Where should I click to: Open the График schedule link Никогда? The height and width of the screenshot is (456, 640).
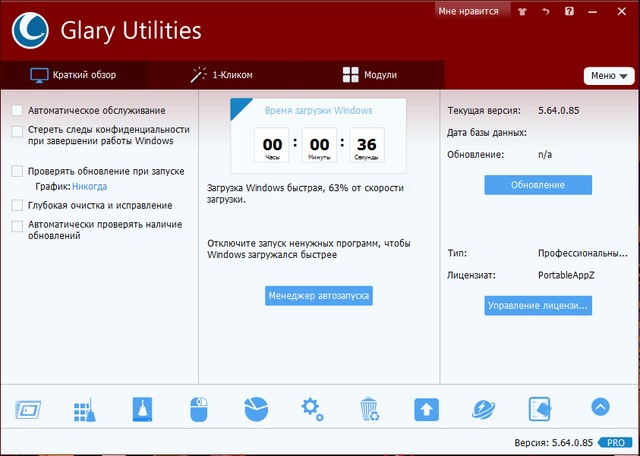point(89,186)
